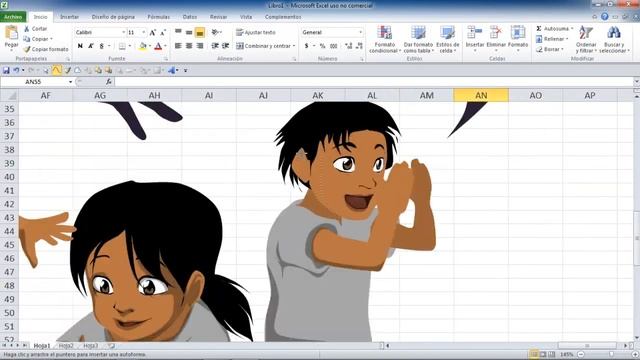Click Formato cells button

pos(518,38)
